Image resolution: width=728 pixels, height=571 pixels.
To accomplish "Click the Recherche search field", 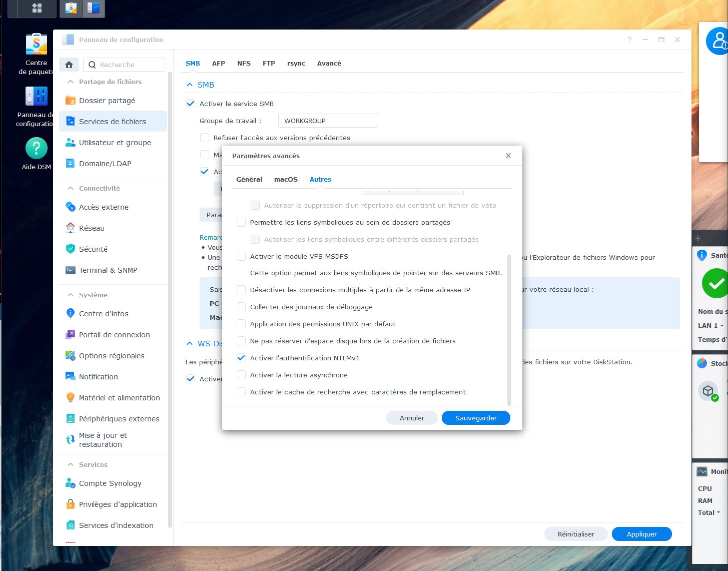I will [124, 65].
